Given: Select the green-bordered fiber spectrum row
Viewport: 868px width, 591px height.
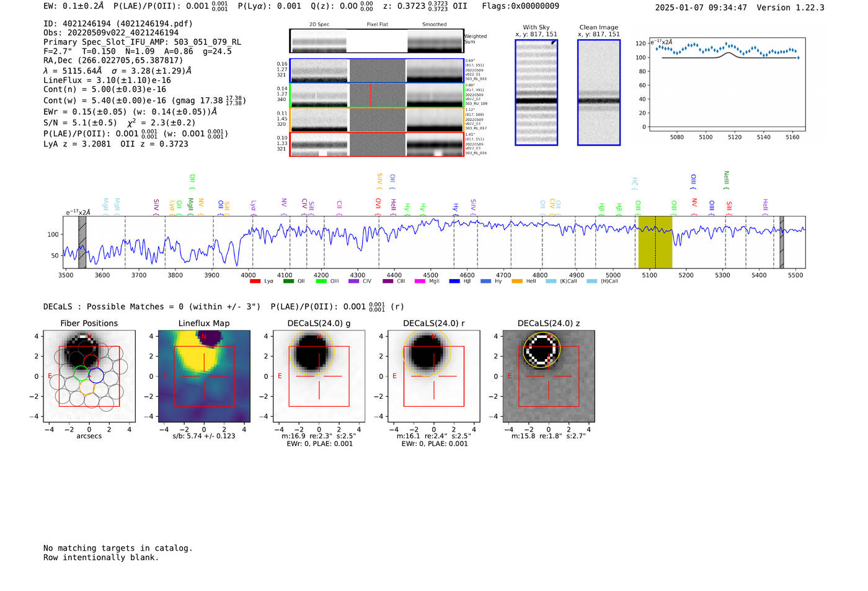Looking at the screenshot, I should pyautogui.click(x=377, y=96).
